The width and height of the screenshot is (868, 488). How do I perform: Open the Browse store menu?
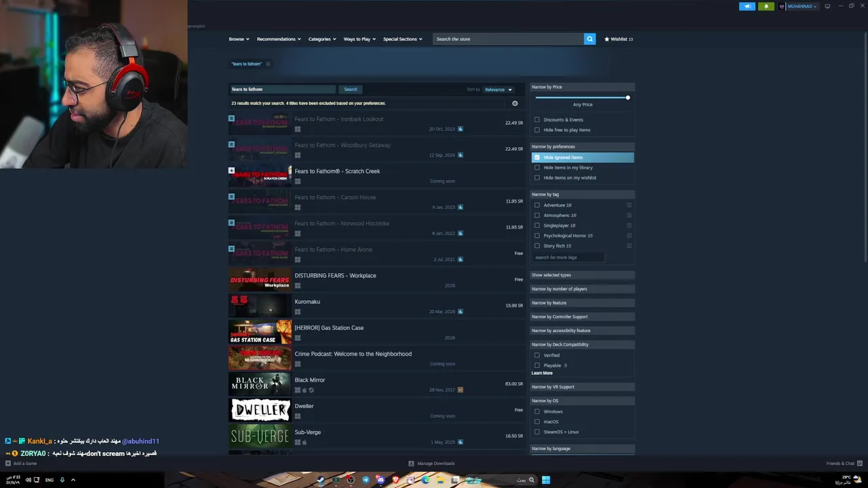pyautogui.click(x=239, y=39)
